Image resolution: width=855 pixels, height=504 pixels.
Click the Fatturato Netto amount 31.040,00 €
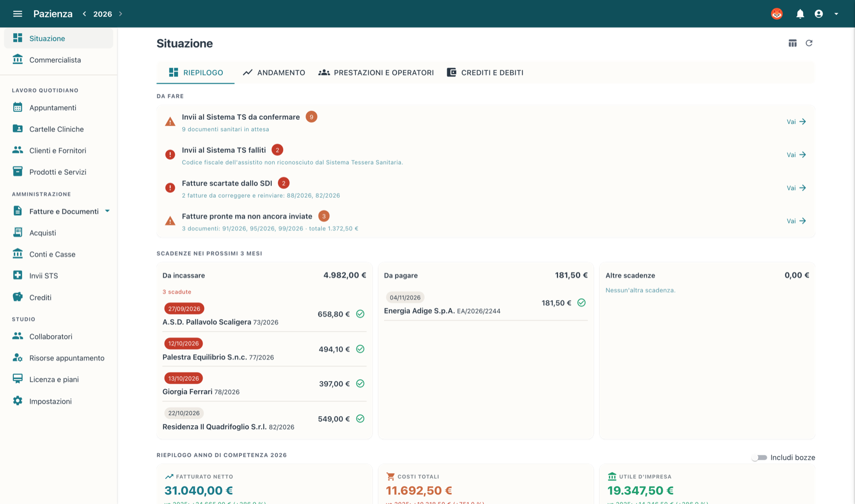[199, 491]
